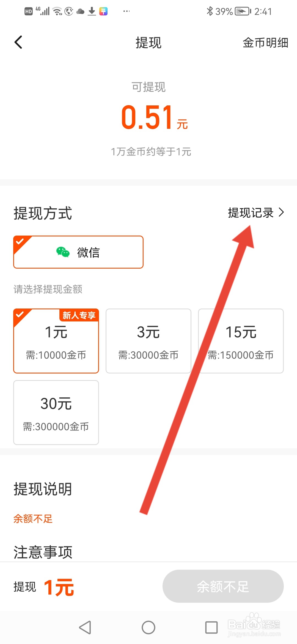Screen dimensions: 297x644
Task: Tap the WeChat logo icon
Action: click(x=63, y=252)
